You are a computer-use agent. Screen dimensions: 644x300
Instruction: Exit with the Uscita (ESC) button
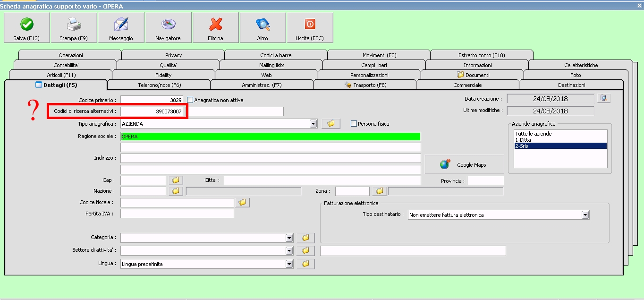coord(310,28)
